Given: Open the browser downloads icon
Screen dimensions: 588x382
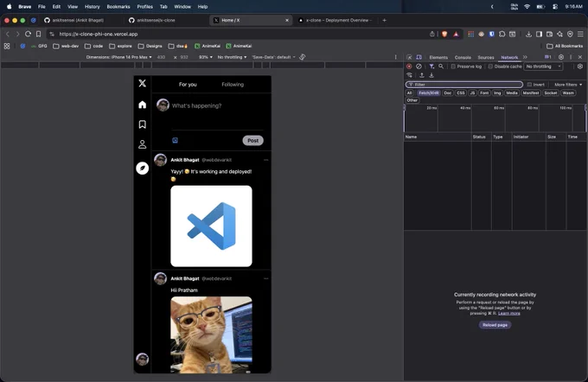Looking at the screenshot, I should point(528,34).
